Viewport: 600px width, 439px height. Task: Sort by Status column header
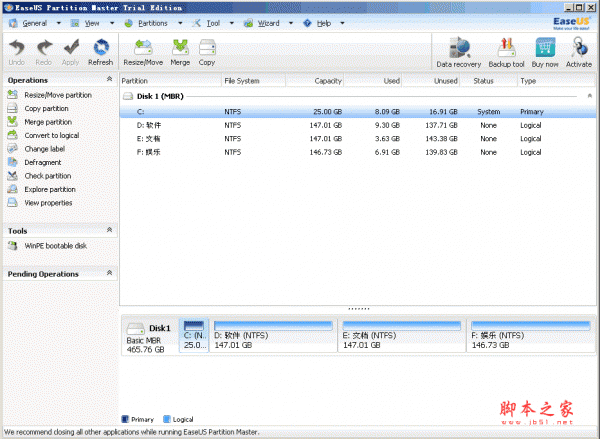[x=488, y=81]
